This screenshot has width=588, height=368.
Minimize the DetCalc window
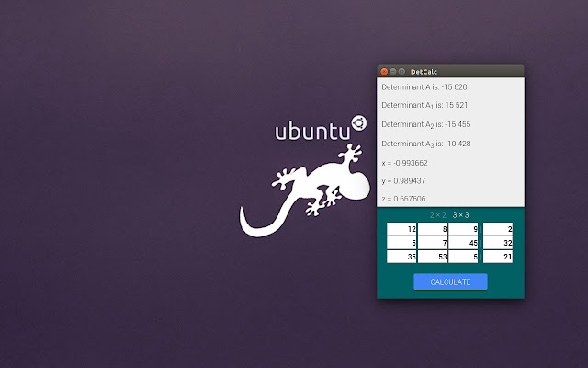(392, 72)
